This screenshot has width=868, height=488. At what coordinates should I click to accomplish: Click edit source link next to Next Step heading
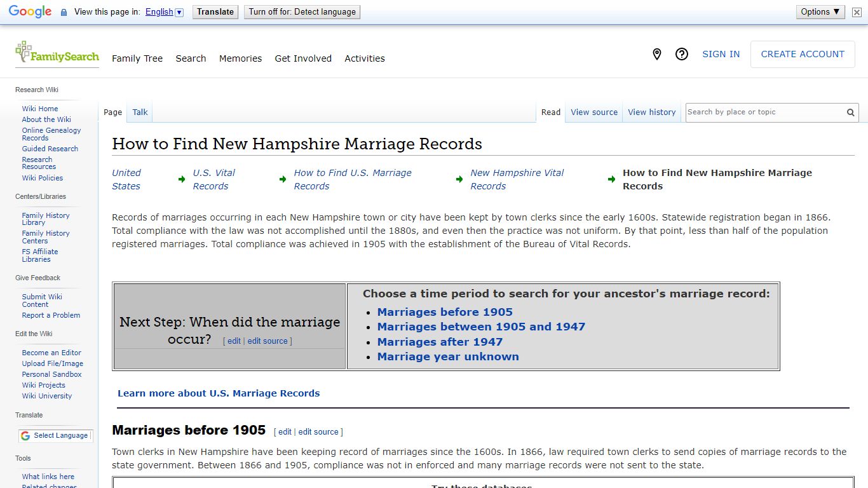(x=268, y=341)
